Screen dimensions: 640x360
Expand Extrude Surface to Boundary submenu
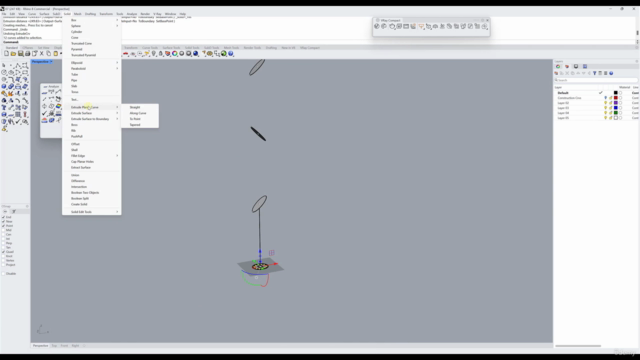click(x=91, y=119)
